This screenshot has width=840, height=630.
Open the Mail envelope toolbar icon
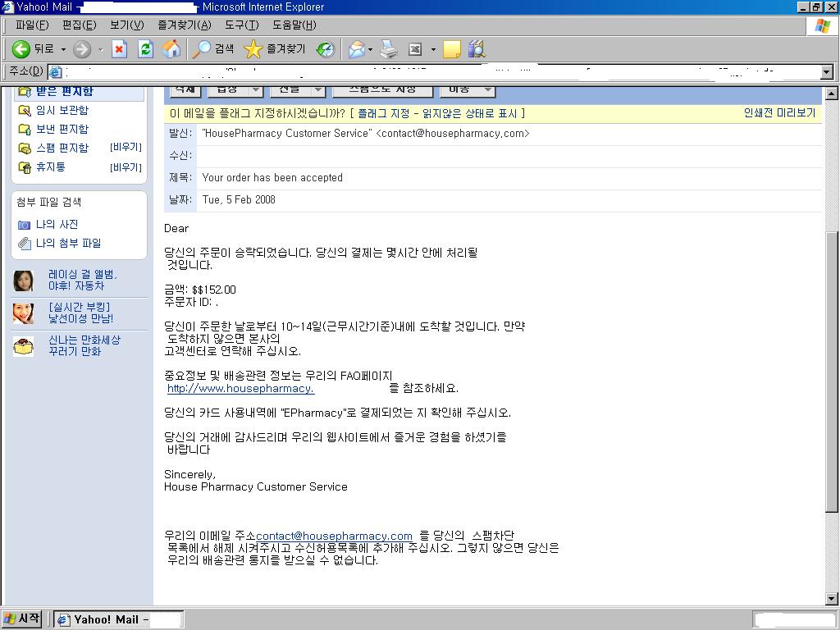click(x=356, y=49)
